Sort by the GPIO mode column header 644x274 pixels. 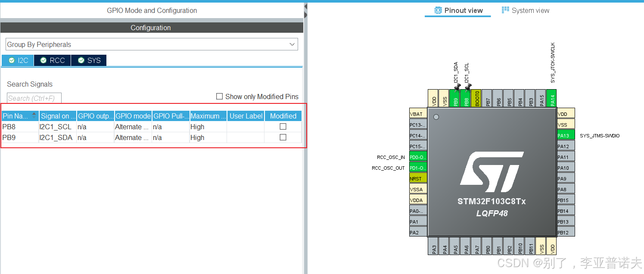coord(133,116)
